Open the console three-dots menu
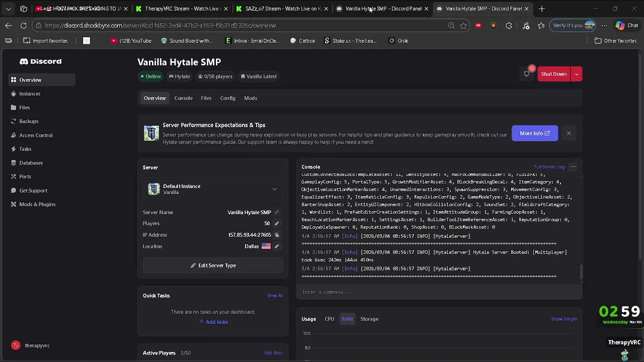The width and height of the screenshot is (644, 362). pos(573,167)
